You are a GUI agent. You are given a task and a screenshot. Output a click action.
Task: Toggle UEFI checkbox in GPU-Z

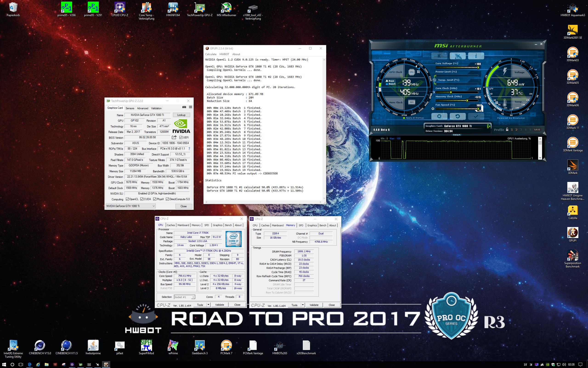181,138
